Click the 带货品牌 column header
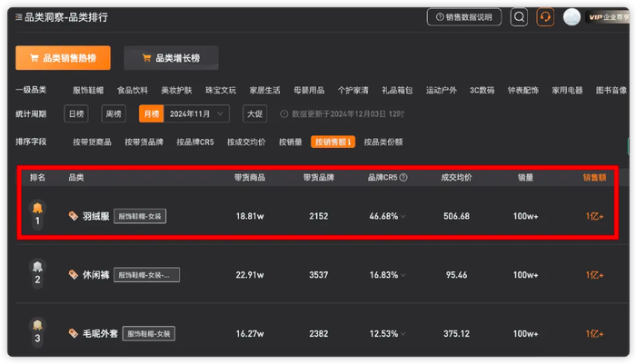This screenshot has height=364, width=636. click(319, 178)
